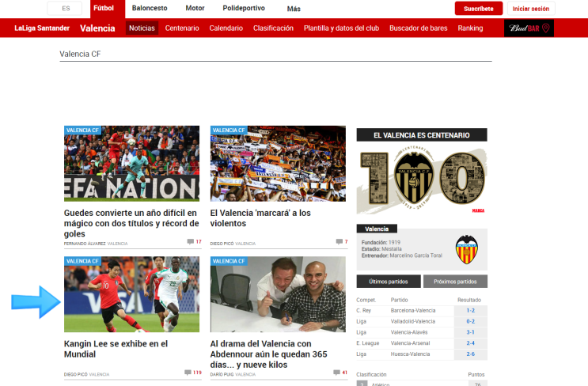
Task: Read 'El Valencia marcará a los violentos' headline
Action: [x=260, y=218]
